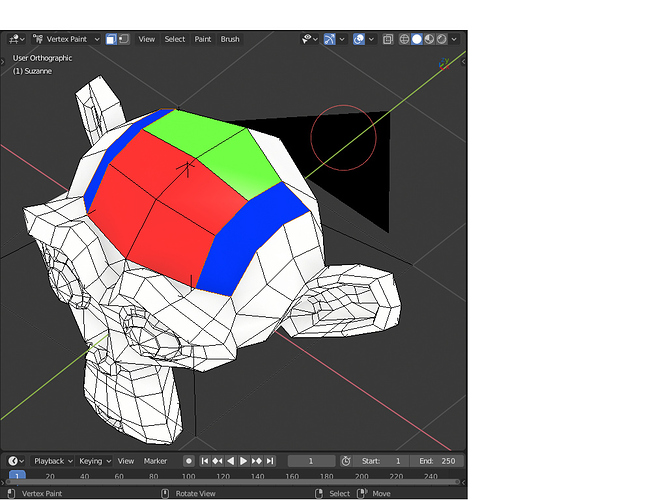Switch to material preview shading
The height and width of the screenshot is (500, 666).
click(429, 39)
